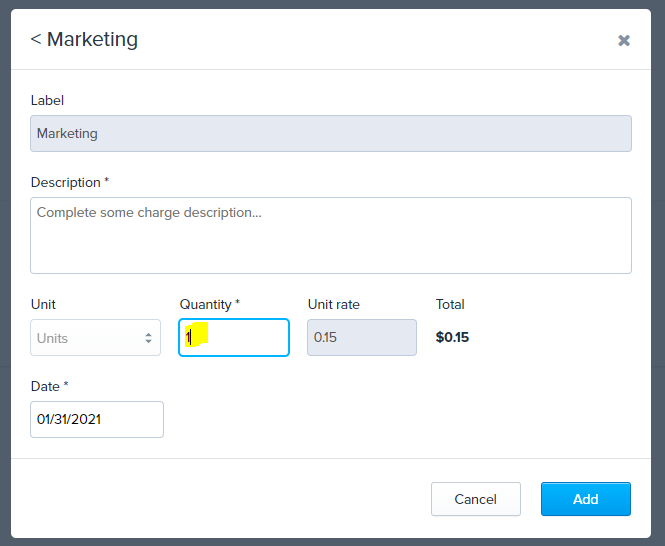Click the back arrow beside Marketing title
The height and width of the screenshot is (546, 665).
point(36,40)
